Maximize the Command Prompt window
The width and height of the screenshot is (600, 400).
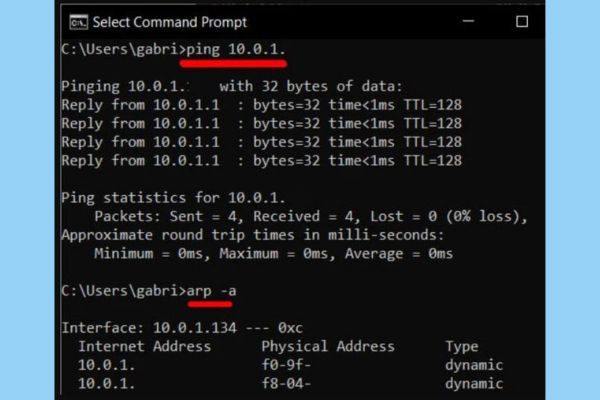point(521,21)
